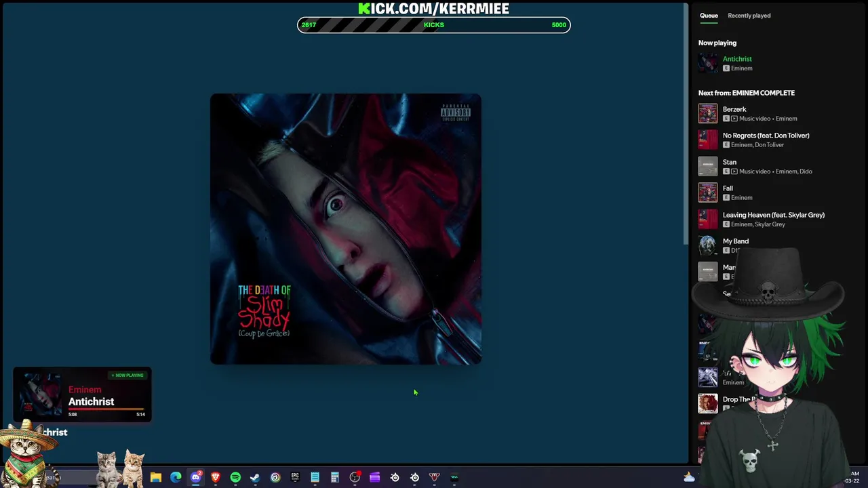The width and height of the screenshot is (868, 488).
Task: Open the Don Toliver artist link
Action: (770, 145)
